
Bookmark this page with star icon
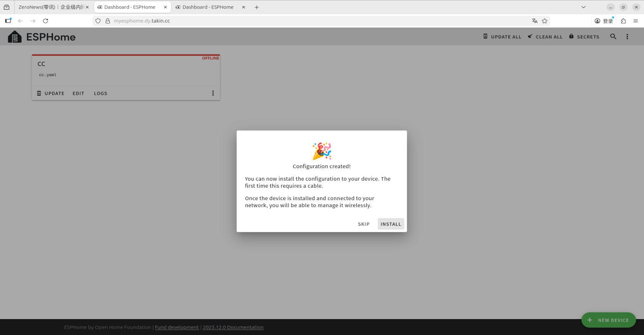545,21
